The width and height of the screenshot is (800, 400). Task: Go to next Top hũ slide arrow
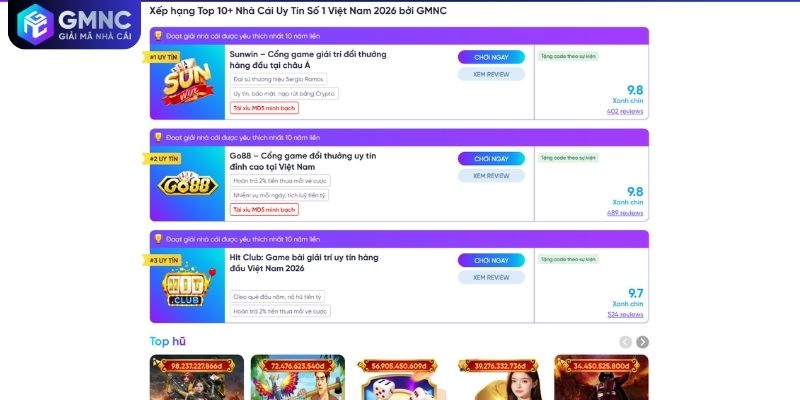tap(643, 342)
